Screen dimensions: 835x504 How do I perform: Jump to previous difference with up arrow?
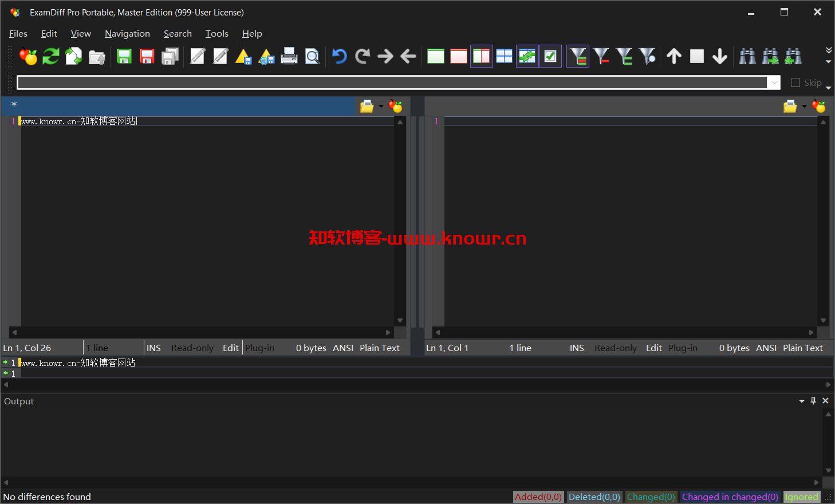point(674,56)
